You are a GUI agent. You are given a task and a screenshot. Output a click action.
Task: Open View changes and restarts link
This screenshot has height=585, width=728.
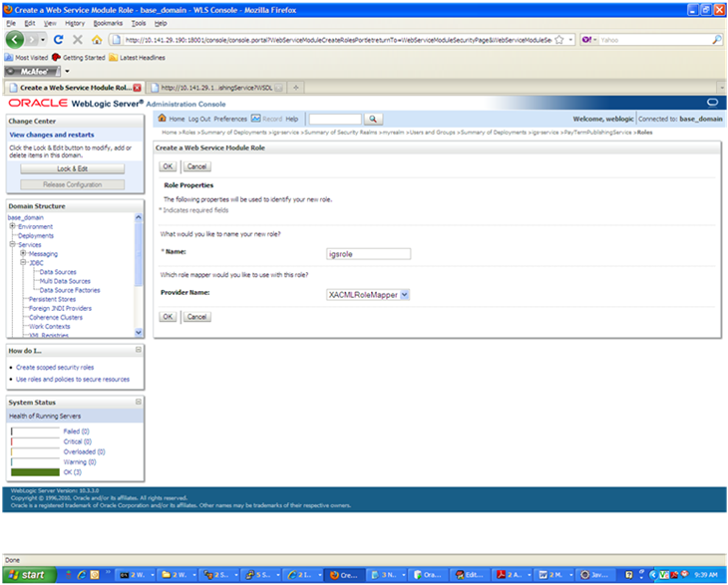coord(52,135)
